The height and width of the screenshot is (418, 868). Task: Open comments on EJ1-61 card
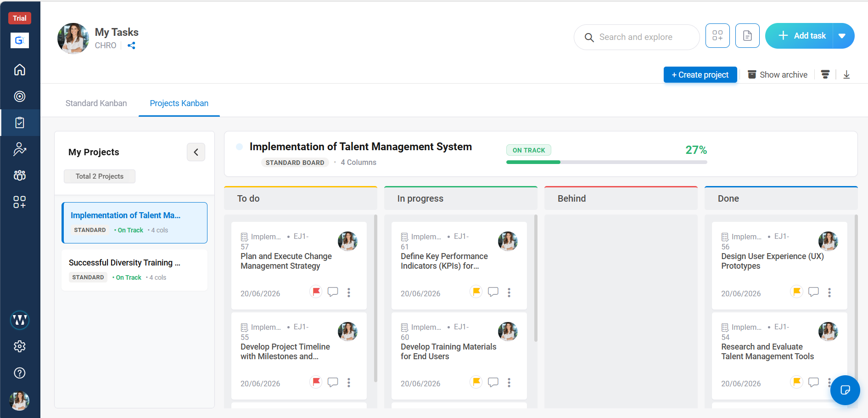(493, 292)
